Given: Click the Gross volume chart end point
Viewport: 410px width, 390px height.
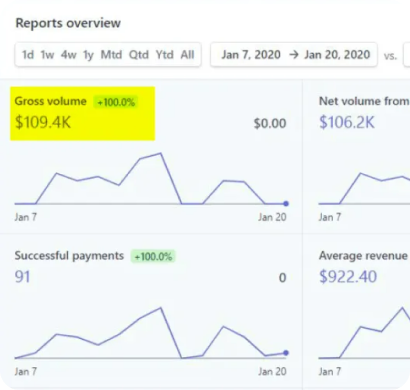Looking at the screenshot, I should pos(286,204).
